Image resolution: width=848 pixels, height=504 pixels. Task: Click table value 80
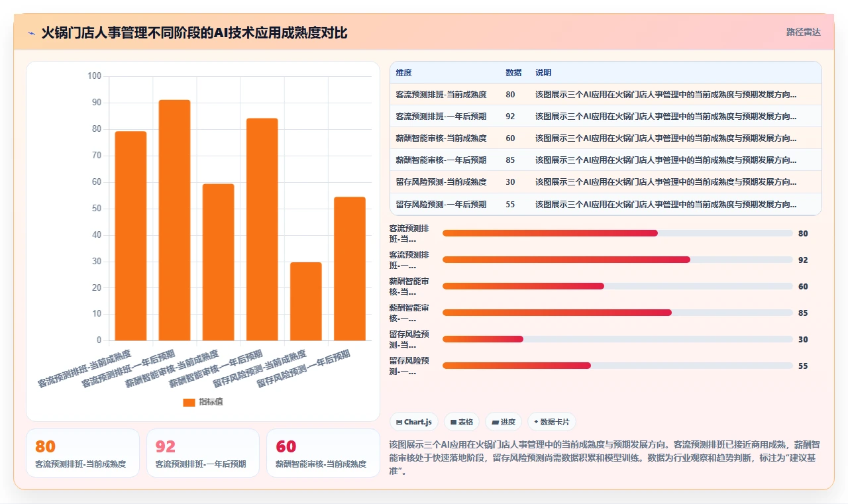510,95
